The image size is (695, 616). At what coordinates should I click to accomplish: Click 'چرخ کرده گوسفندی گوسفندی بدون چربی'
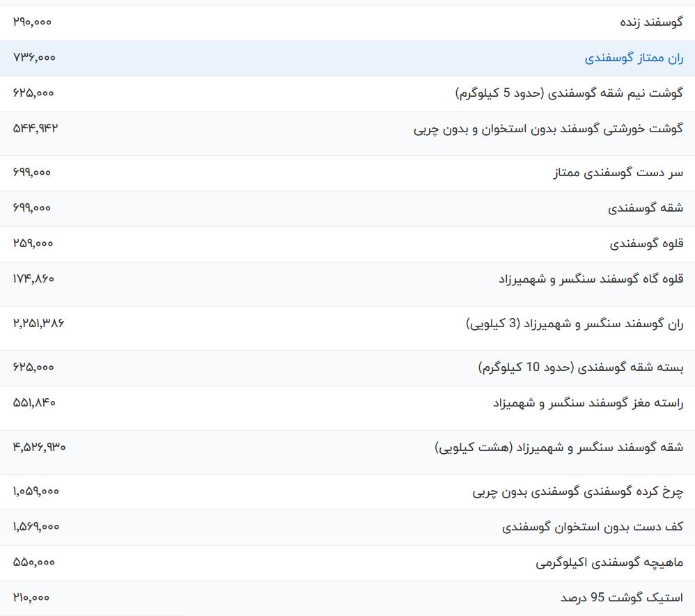[x=578, y=492]
